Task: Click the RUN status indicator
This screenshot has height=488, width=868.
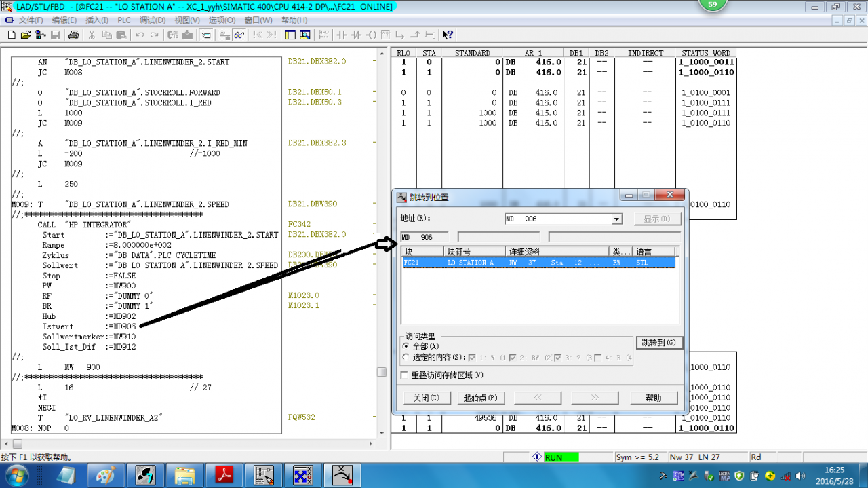Action: (561, 457)
